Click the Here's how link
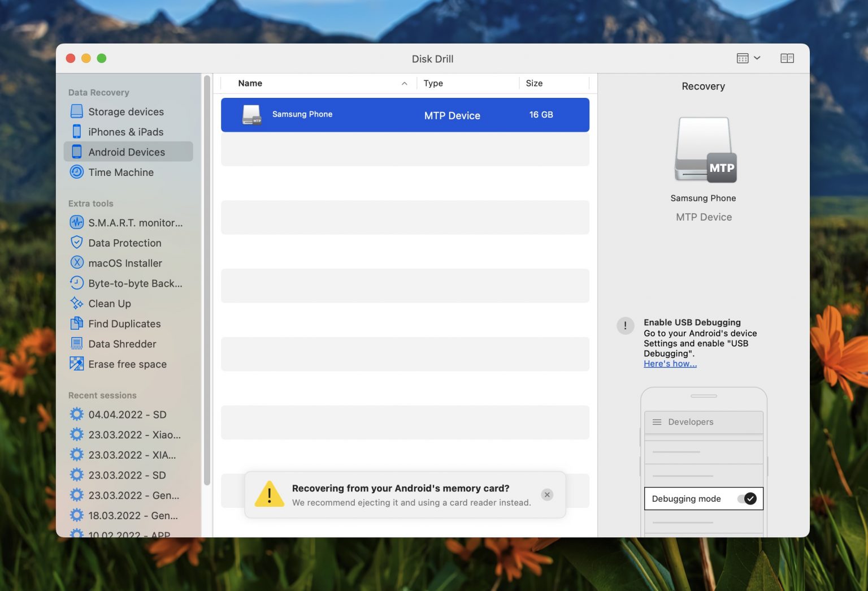Image resolution: width=868 pixels, height=591 pixels. pos(670,364)
